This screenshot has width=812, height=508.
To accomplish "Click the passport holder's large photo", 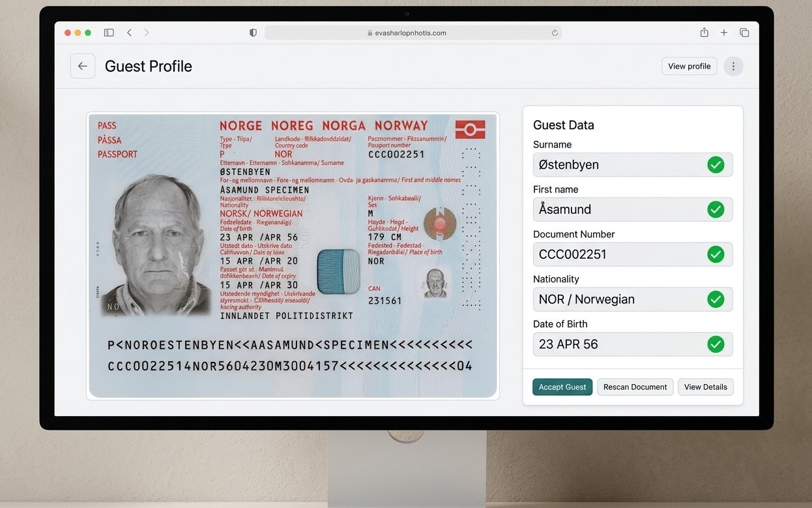I will 155,245.
